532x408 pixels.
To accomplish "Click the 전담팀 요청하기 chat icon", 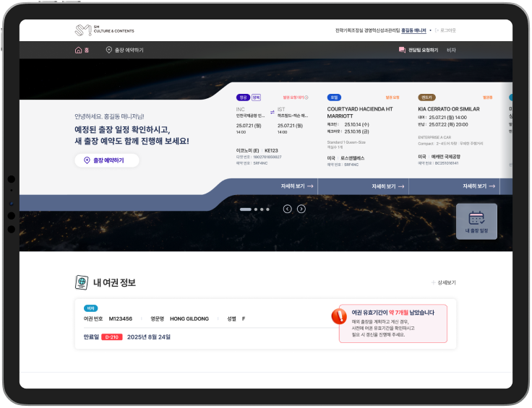I will point(402,51).
